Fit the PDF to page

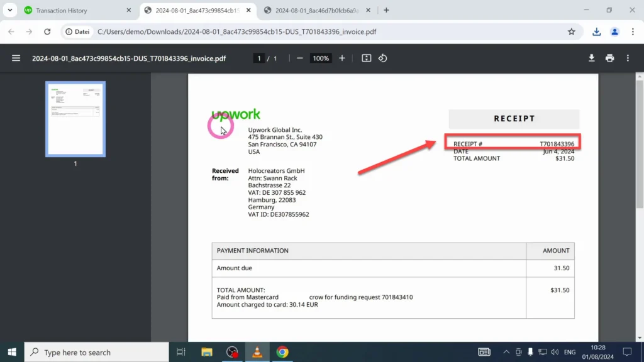[367, 58]
